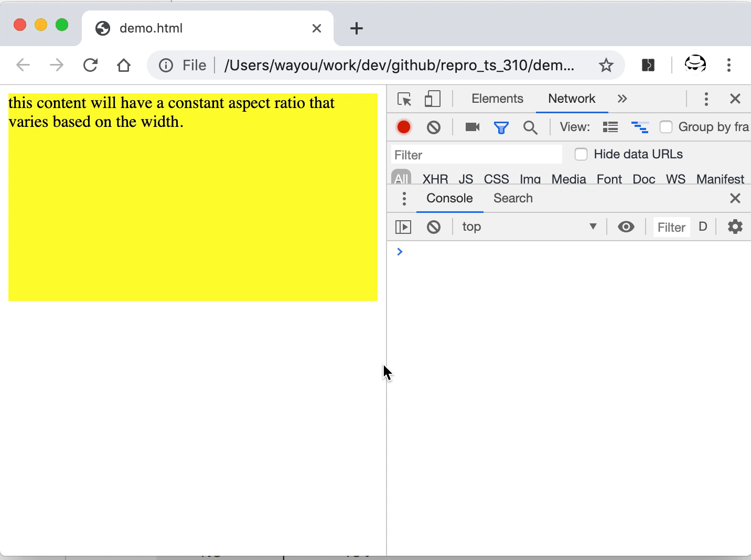
Task: Open the drawer's three-dot more tools menu
Action: (x=404, y=198)
